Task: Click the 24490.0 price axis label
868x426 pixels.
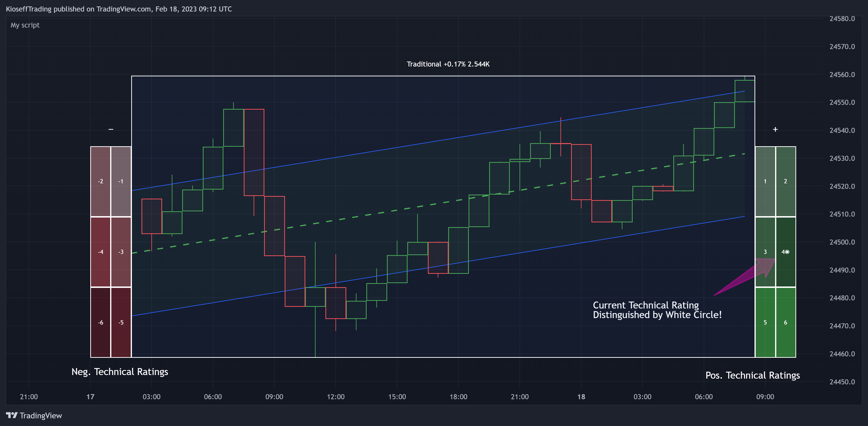Action: (842, 270)
